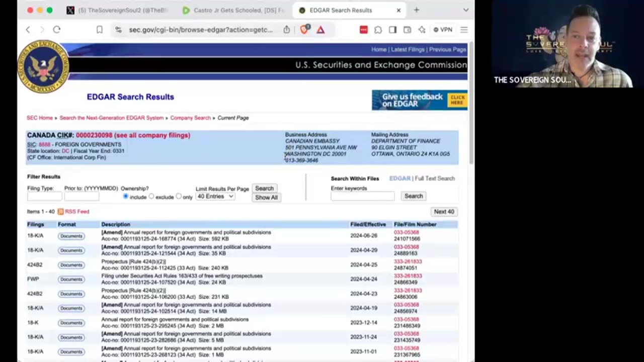The width and height of the screenshot is (644, 362).
Task: Click the Enter keywords input field
Action: [x=363, y=196]
